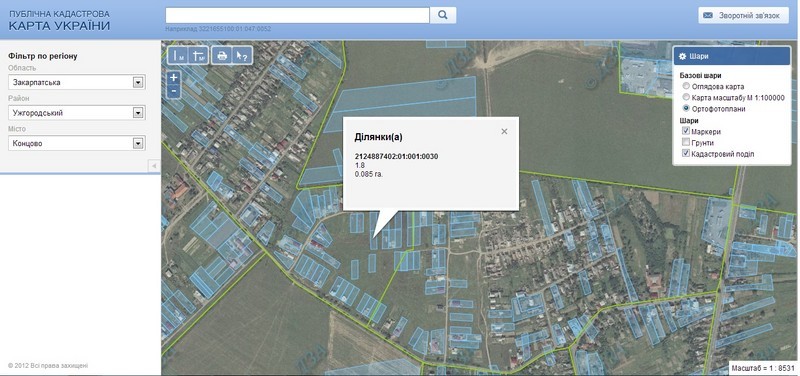Click the Зворотній зв'язок feedback button
Image resolution: width=800 pixels, height=376 pixels.
[x=742, y=15]
